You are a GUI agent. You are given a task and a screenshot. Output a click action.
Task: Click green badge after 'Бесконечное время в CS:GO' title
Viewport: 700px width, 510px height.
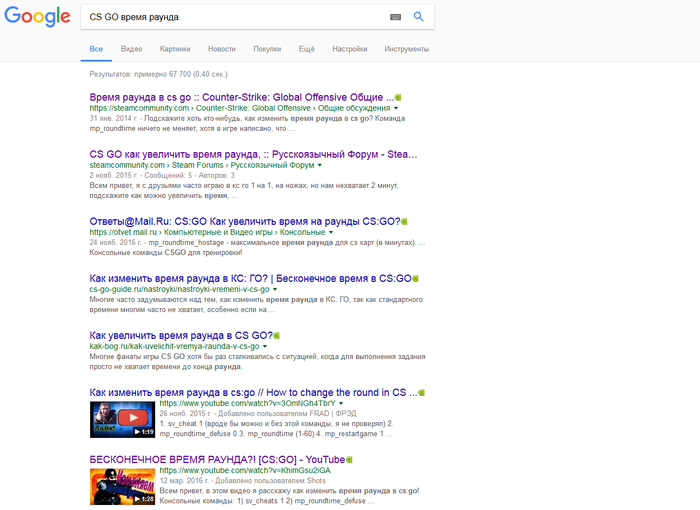(415, 279)
